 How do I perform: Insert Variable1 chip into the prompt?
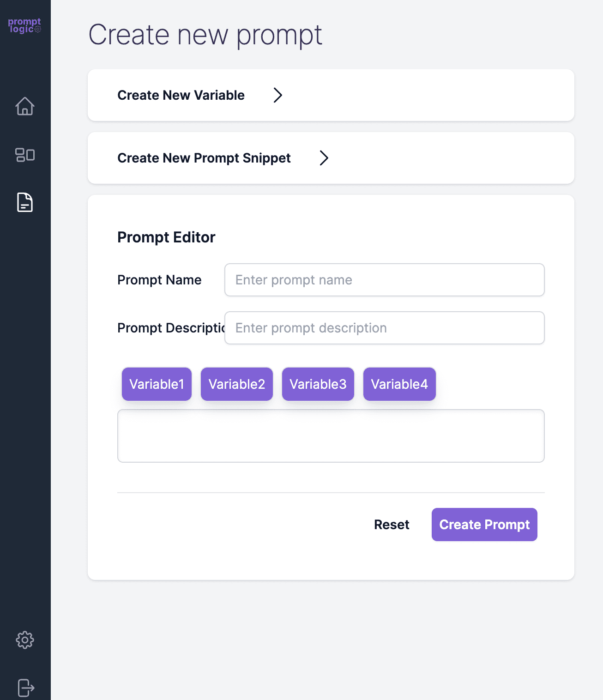[157, 384]
